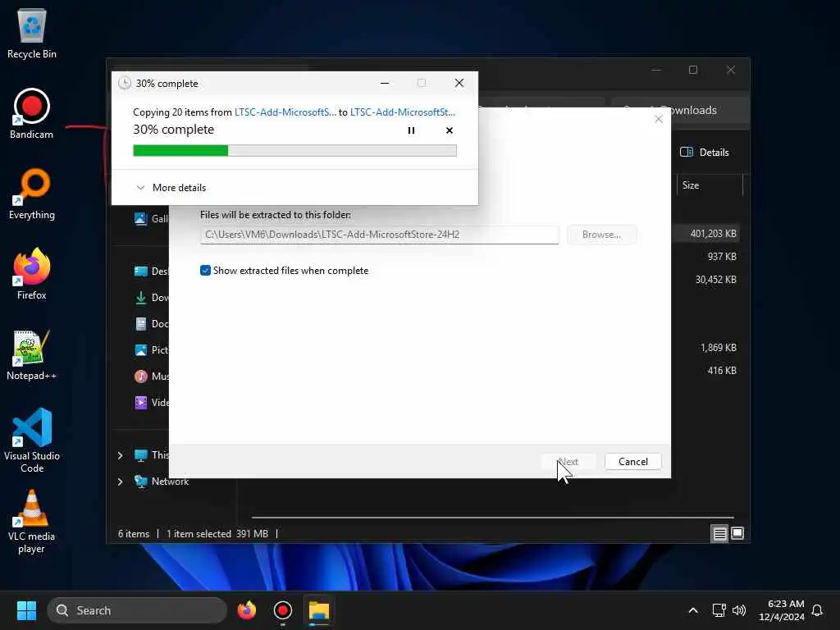This screenshot has width=840, height=630.
Task: Click the Search Downloads box in Explorer
Action: 678,111
